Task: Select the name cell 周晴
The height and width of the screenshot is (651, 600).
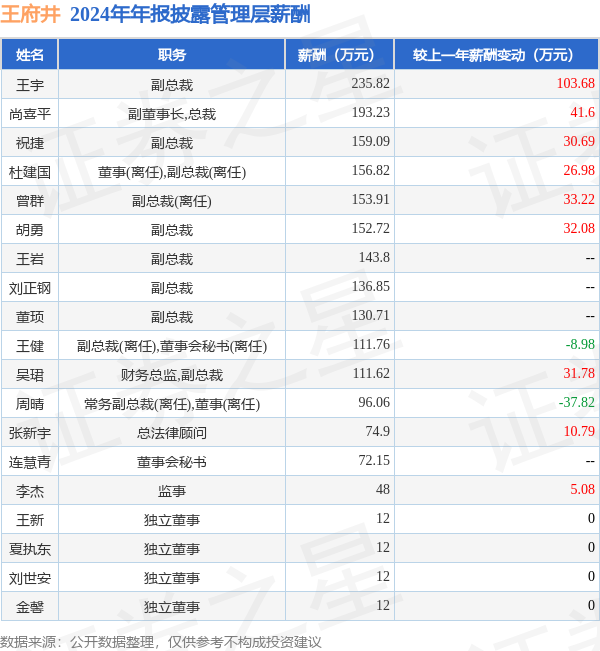Action: [x=29, y=404]
